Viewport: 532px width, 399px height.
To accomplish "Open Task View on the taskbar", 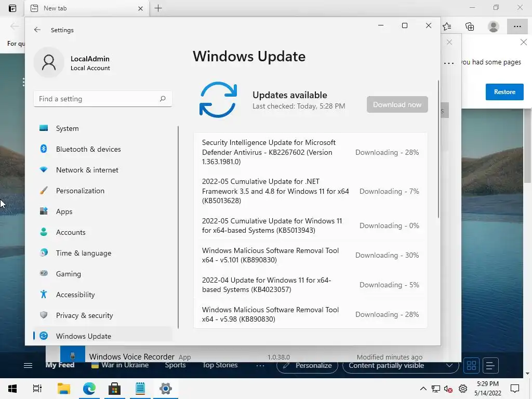I will [37, 389].
